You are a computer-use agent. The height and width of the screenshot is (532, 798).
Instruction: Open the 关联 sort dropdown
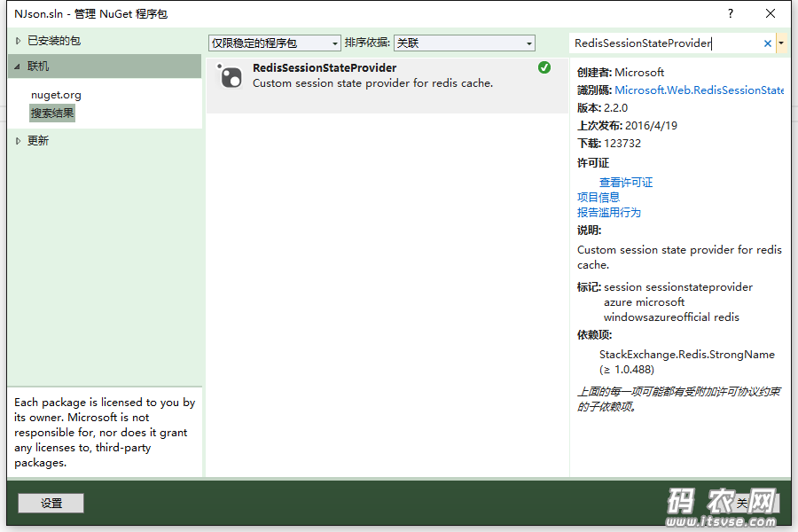(464, 43)
